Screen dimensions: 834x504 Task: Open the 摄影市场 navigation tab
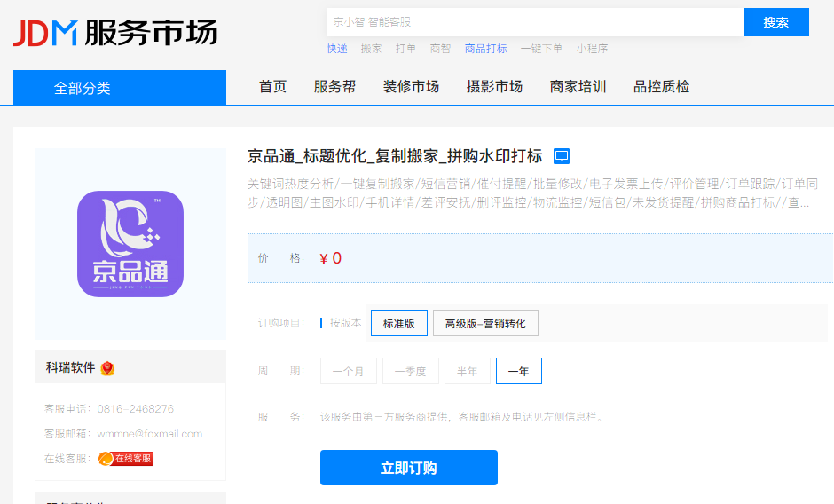pyautogui.click(x=495, y=87)
